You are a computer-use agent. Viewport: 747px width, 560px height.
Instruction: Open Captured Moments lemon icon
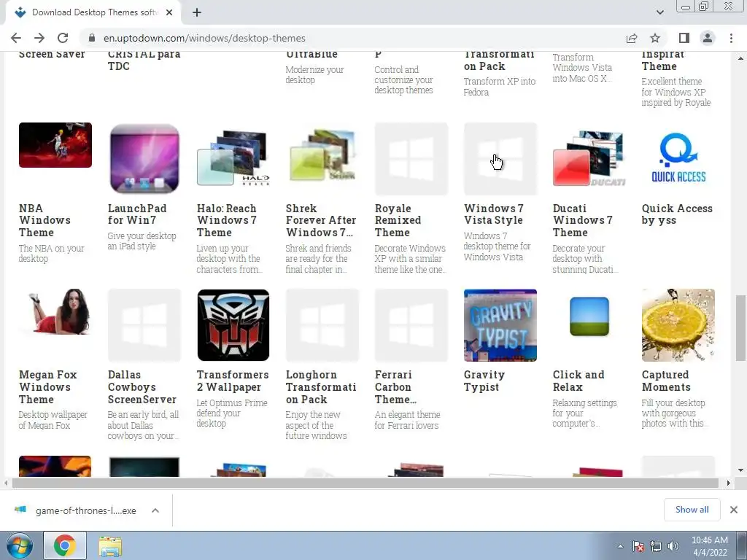678,324
